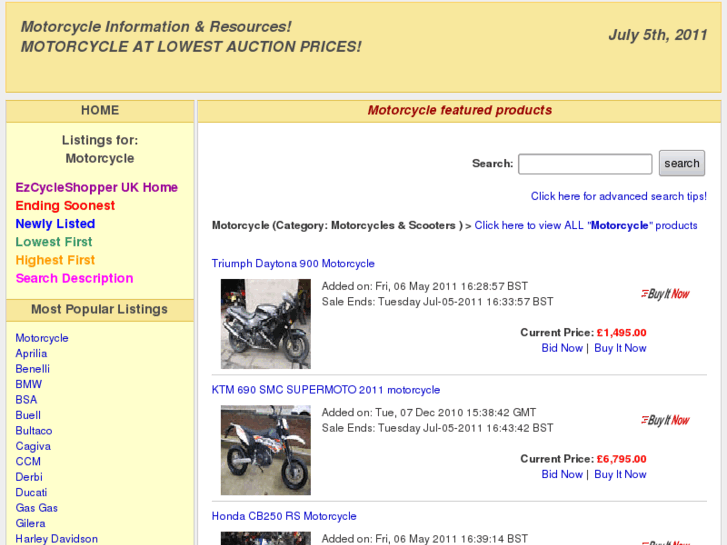Click Bid Now for the £1,495.00 listing
Viewport: 727px width, 545px height.
(562, 348)
